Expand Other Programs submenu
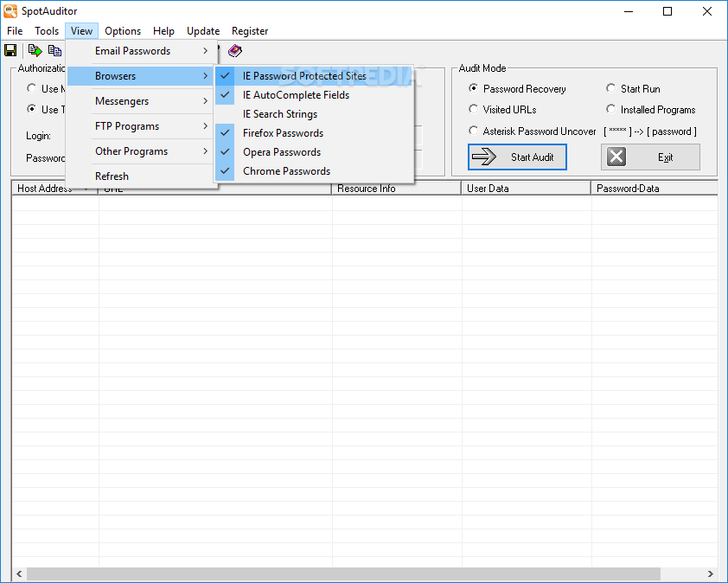728x583 pixels. pos(142,151)
